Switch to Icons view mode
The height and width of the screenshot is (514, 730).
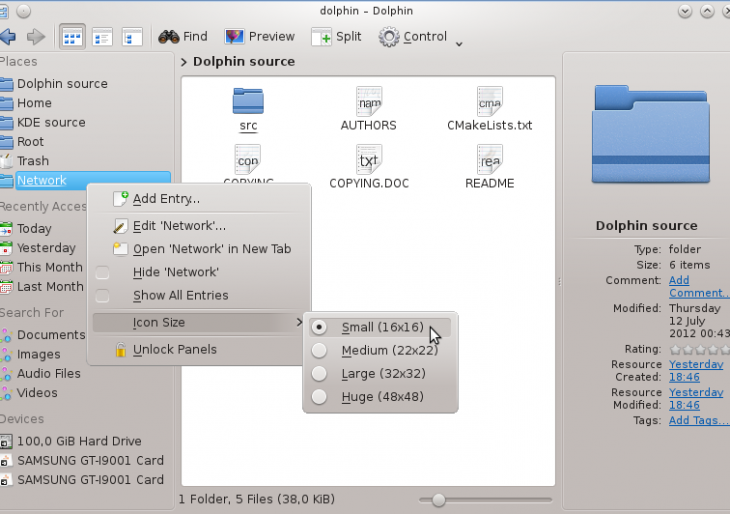coord(72,37)
